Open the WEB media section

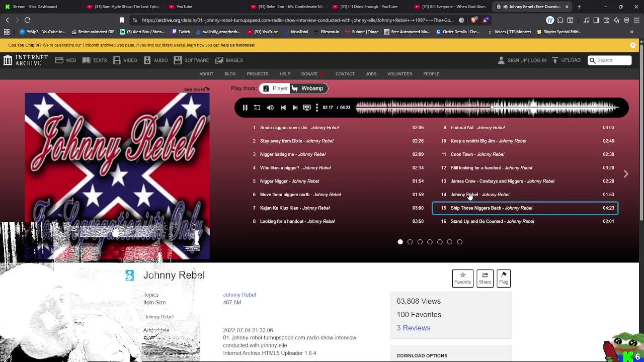pyautogui.click(x=65, y=60)
